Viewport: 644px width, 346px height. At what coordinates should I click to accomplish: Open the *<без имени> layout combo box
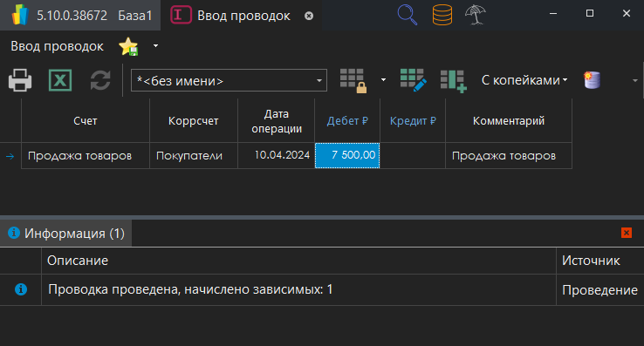coord(229,80)
